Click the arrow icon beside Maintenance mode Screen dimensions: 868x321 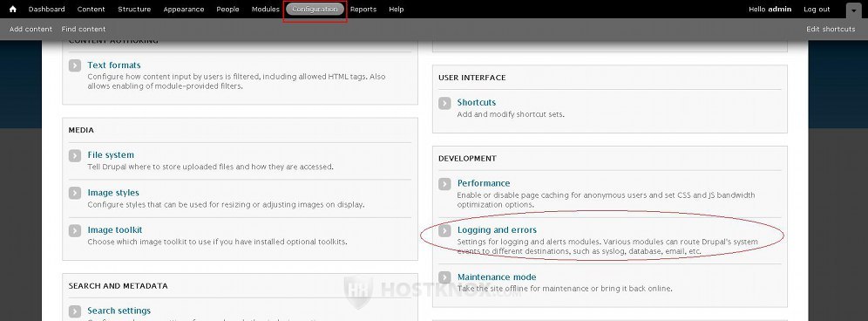tap(444, 277)
